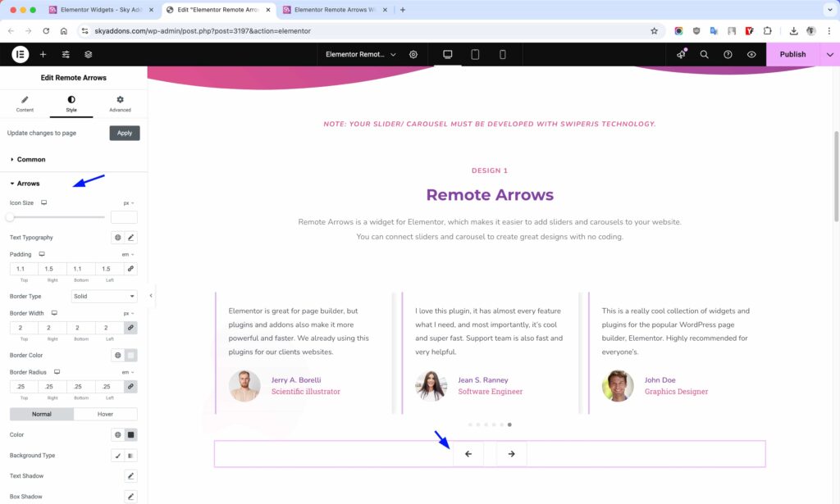Click the Apply button

click(x=125, y=133)
